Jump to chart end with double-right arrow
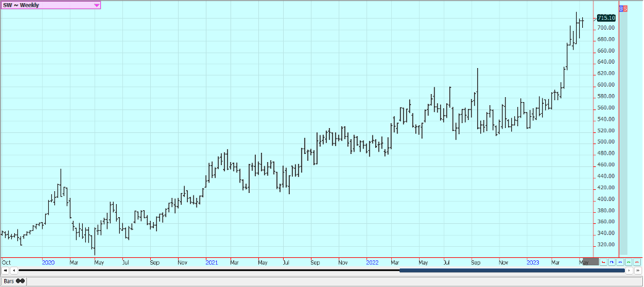 638,270
